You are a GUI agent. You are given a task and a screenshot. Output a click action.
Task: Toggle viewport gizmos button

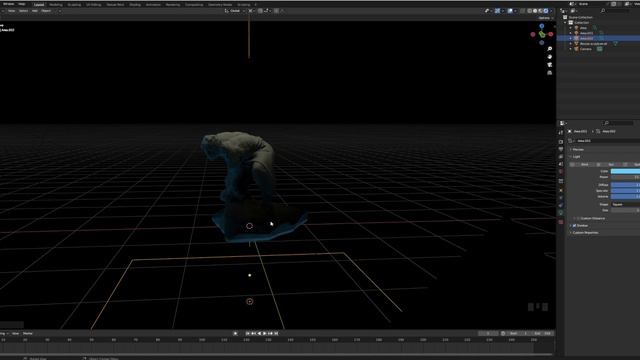pos(497,11)
